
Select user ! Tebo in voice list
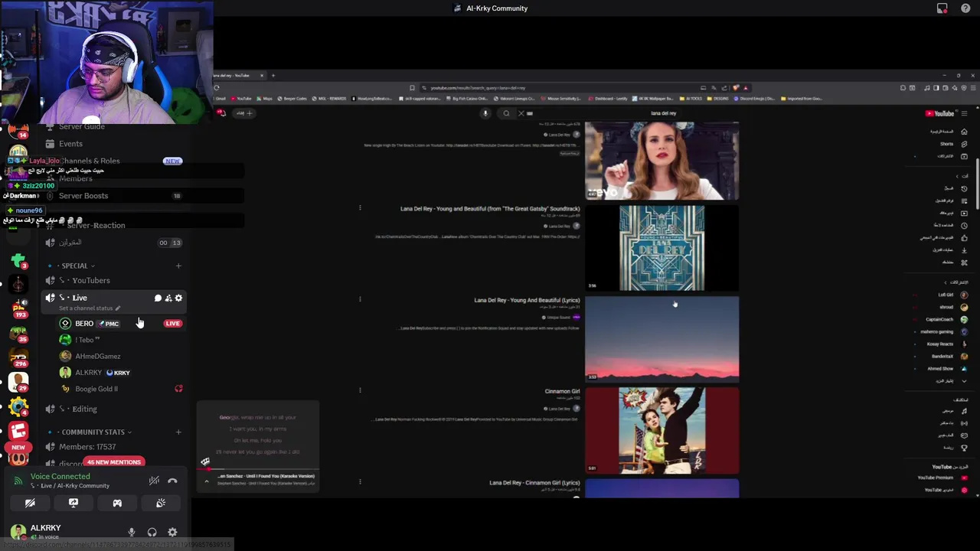pos(87,340)
